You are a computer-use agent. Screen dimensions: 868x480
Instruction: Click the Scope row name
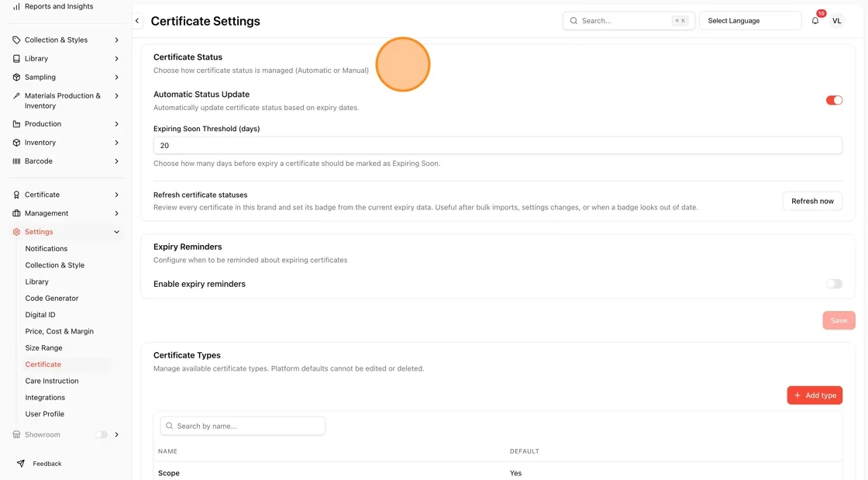point(169,473)
